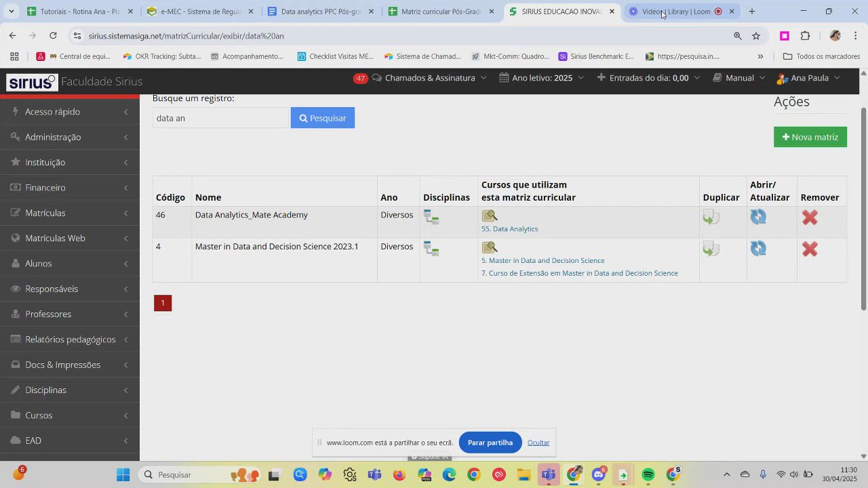Show more bookmarks overflow chevron
Screen dimensions: 868x488
point(760,56)
